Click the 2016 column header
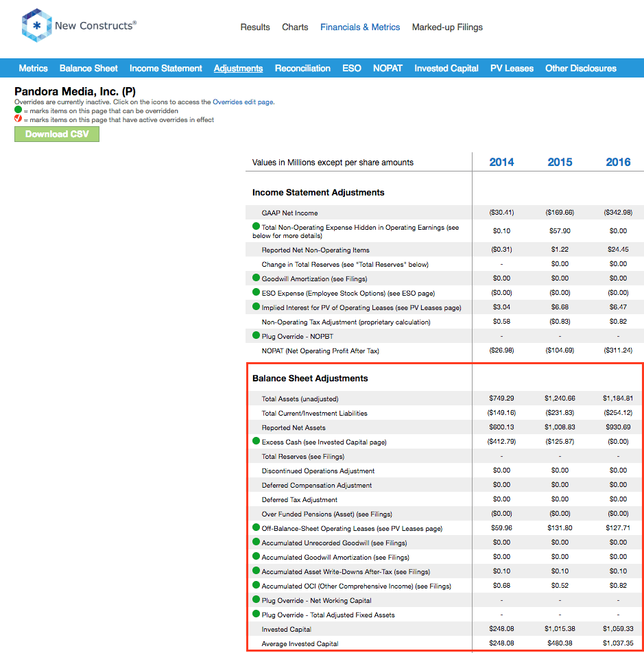Image resolution: width=644 pixels, height=653 pixels. click(618, 162)
